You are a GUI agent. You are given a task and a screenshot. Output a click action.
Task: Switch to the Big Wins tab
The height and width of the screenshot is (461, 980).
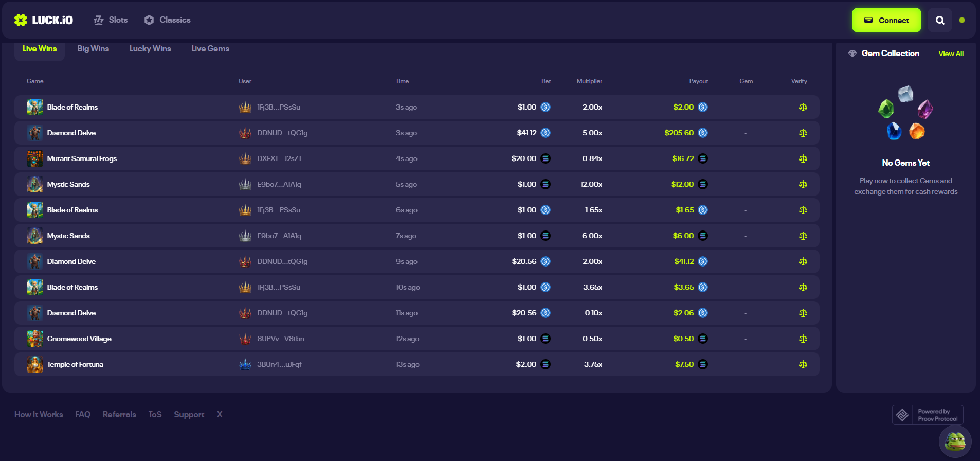93,49
